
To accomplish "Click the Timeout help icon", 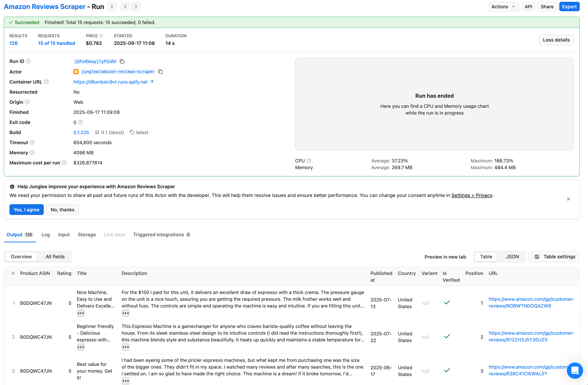I will 32,142.
